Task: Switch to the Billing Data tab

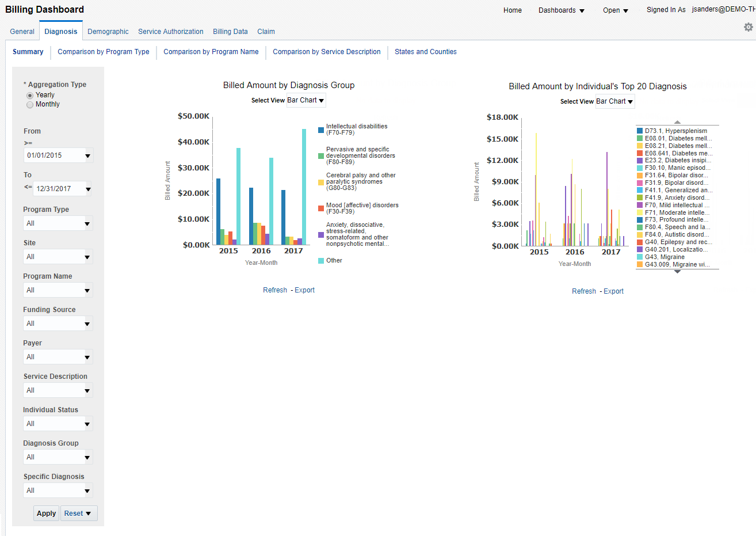Action: [x=230, y=32]
